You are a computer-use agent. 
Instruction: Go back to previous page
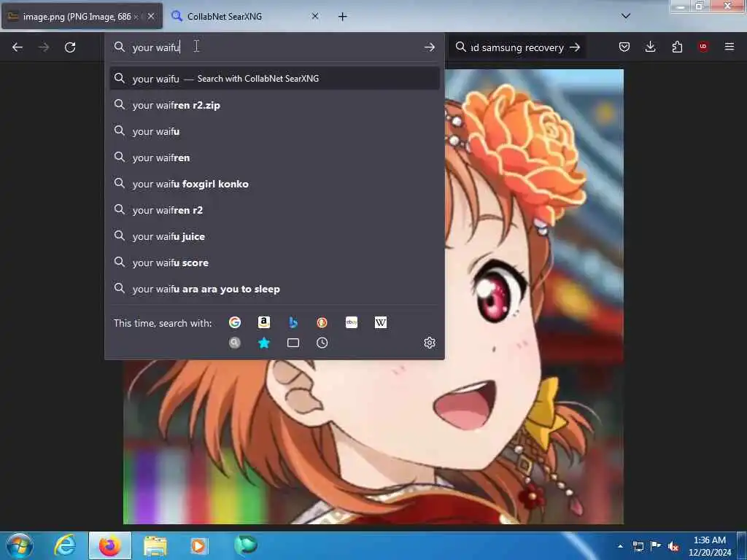(x=18, y=47)
